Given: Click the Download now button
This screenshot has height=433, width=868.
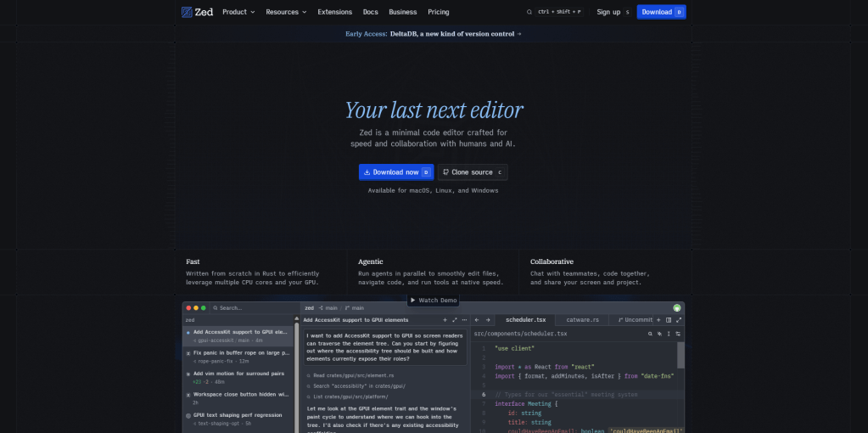Looking at the screenshot, I should click(395, 172).
